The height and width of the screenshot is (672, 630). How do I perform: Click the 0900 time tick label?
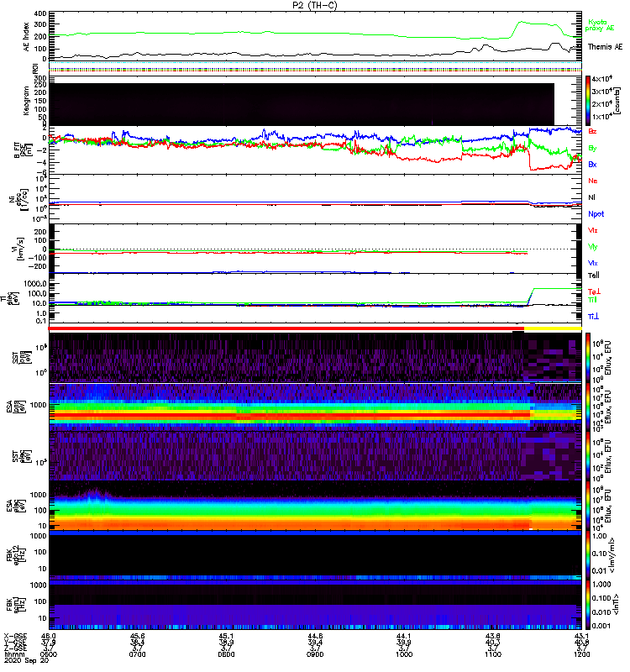pyautogui.click(x=315, y=654)
